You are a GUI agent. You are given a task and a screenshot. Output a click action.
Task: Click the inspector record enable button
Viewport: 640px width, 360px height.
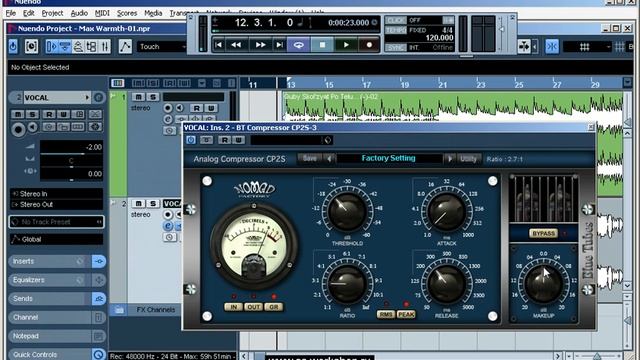click(x=18, y=129)
